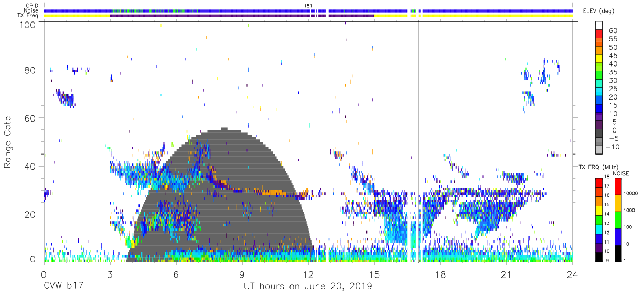Viewport: 644px width, 297px height.
Task: Click the 80 tick on Range Gate axis
Action: click(x=30, y=70)
